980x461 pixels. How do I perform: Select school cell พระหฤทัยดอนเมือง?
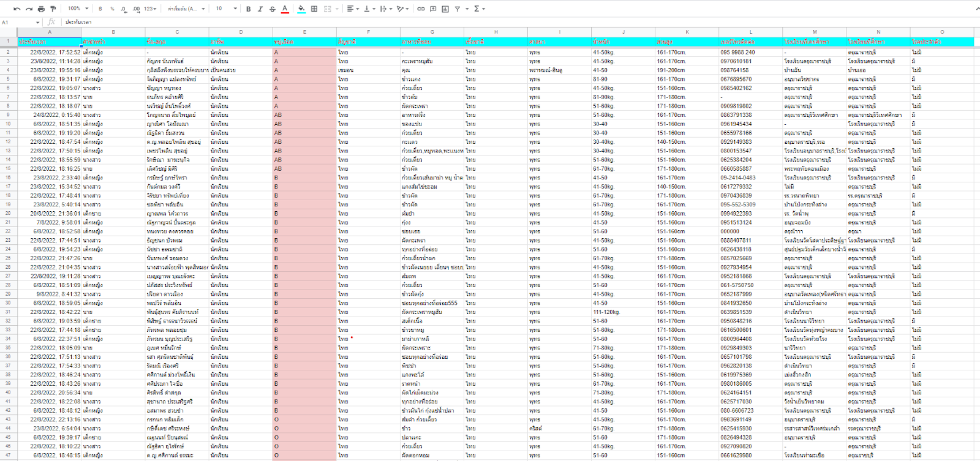point(814,169)
